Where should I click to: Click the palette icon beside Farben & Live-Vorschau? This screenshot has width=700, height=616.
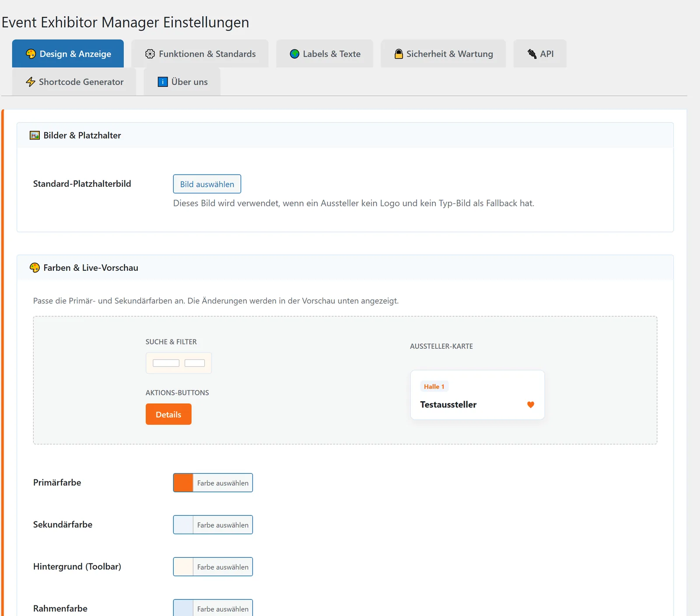[35, 268]
